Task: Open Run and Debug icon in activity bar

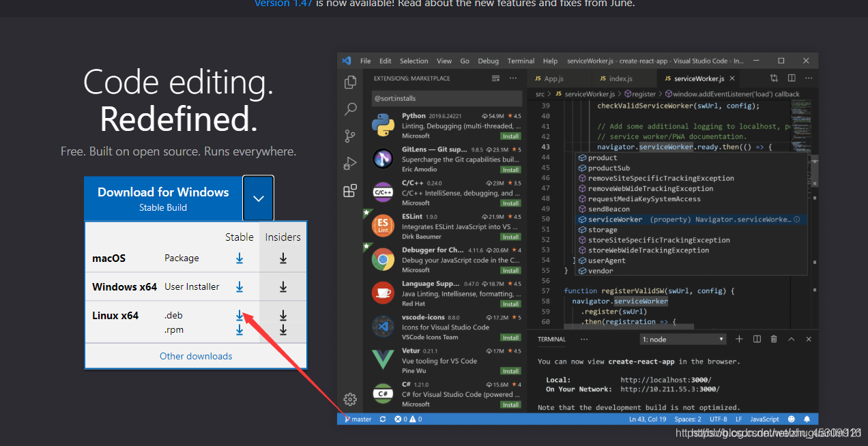Action: click(350, 164)
